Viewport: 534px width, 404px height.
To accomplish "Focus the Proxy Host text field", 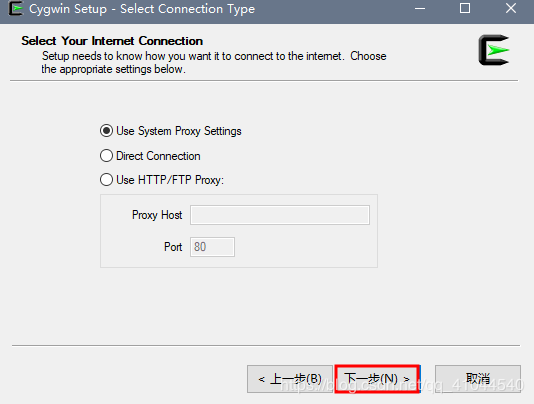I will point(280,215).
